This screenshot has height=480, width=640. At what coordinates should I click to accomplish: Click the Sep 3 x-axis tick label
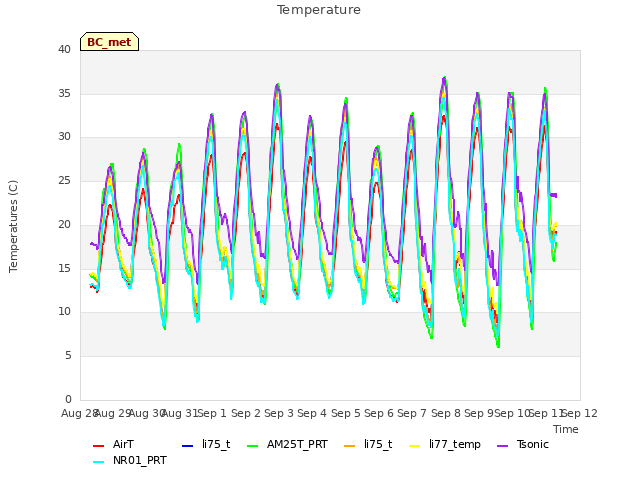[x=279, y=413]
